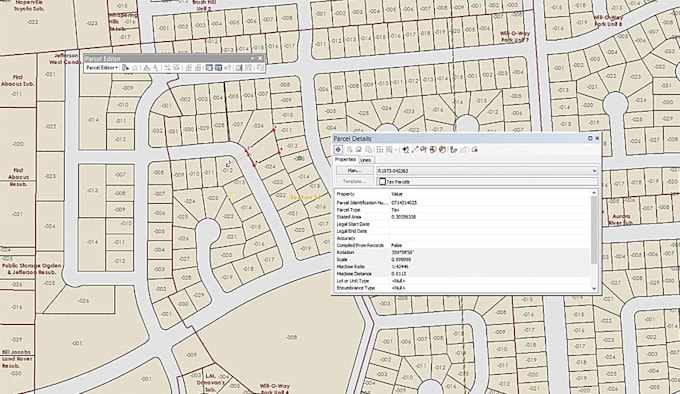Click the orange flag icon in Parcel Details
Viewport: 680px width, 394px height.
(423, 150)
